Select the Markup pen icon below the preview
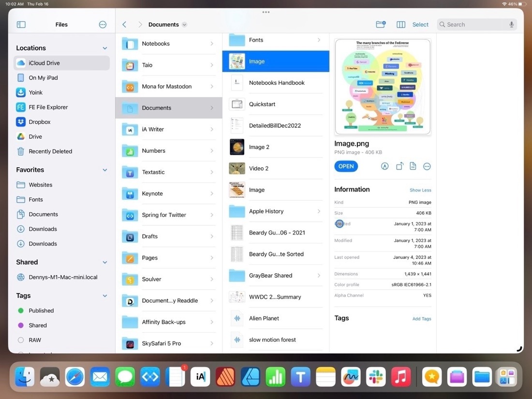The width and height of the screenshot is (532, 399). [384, 166]
